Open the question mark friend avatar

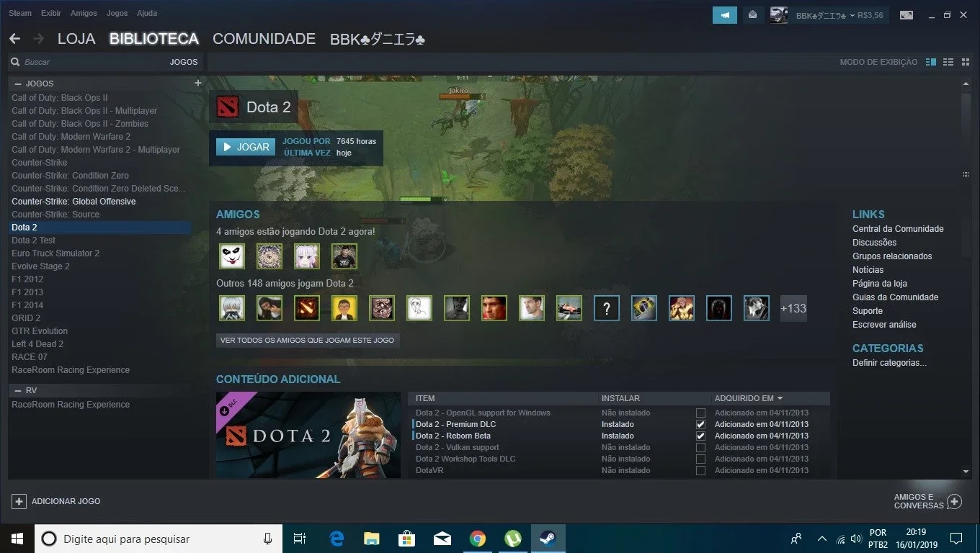tap(607, 308)
